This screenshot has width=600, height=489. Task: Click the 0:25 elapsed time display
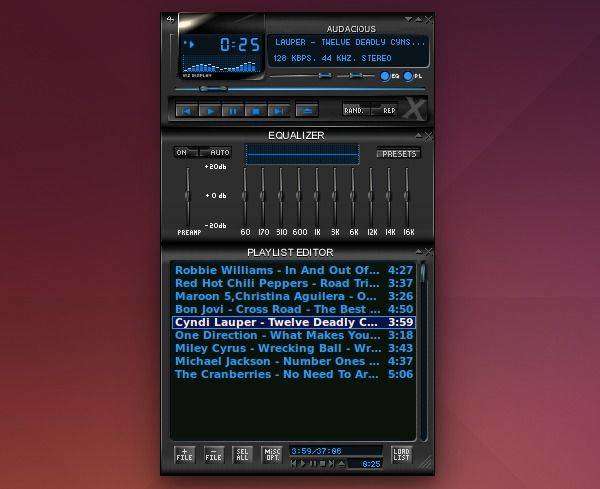click(x=240, y=44)
